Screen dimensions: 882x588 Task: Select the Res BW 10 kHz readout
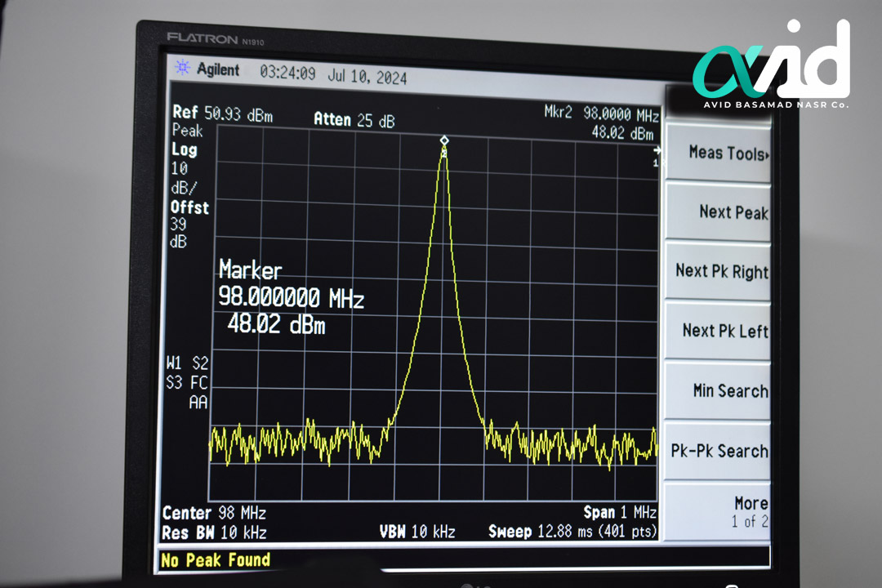click(213, 533)
